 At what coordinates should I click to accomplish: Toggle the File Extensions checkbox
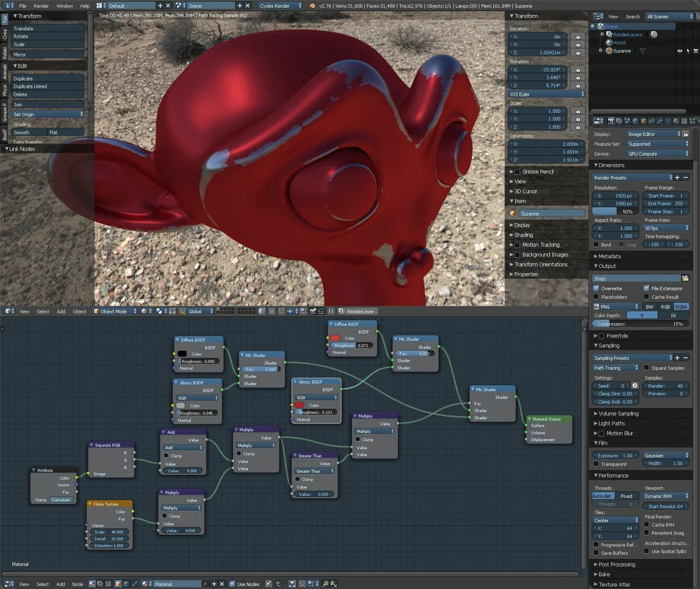click(647, 288)
